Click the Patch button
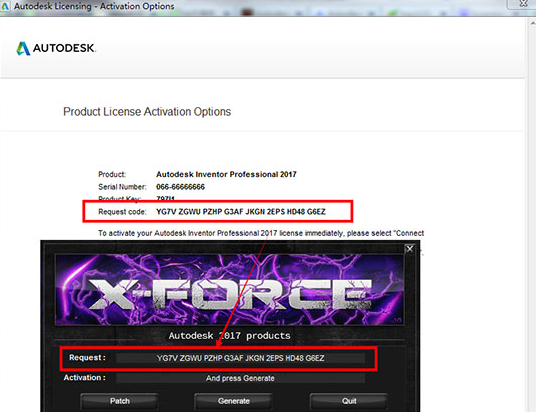Viewport: 536px width, 412px height. (120, 401)
